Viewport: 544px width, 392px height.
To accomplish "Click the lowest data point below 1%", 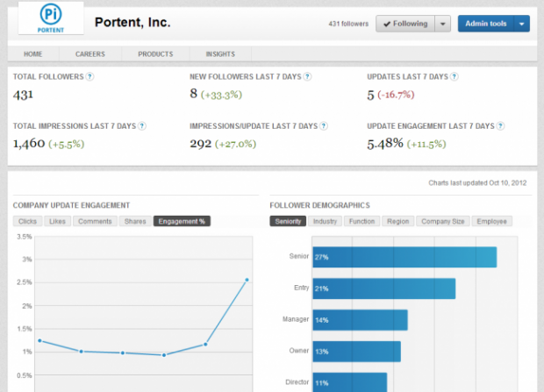I will 164,355.
